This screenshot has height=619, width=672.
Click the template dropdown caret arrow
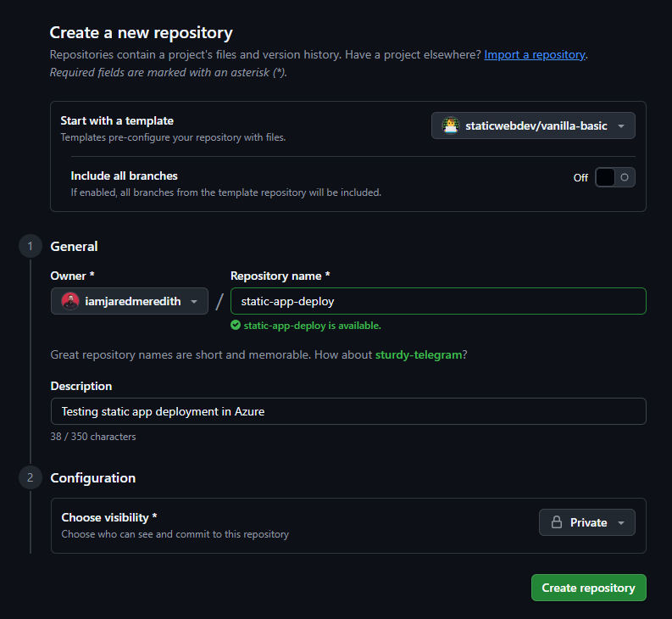[x=621, y=126]
